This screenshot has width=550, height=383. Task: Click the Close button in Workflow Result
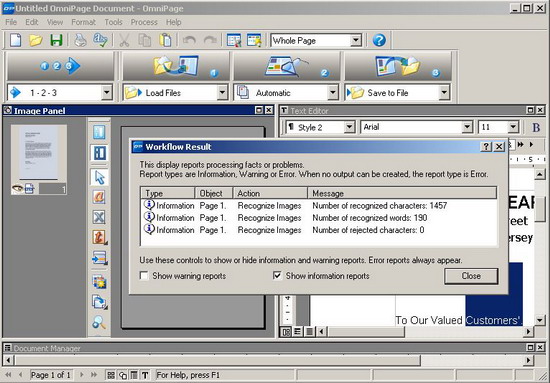(471, 276)
